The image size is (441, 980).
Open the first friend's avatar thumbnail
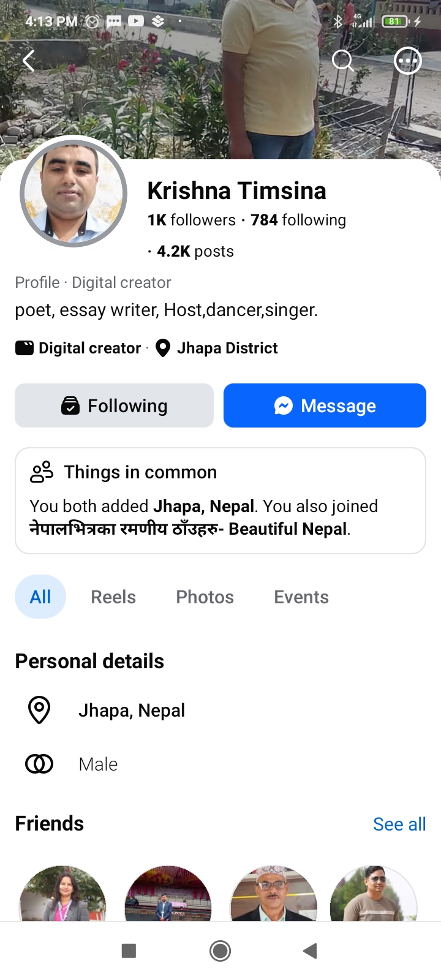coord(62,894)
